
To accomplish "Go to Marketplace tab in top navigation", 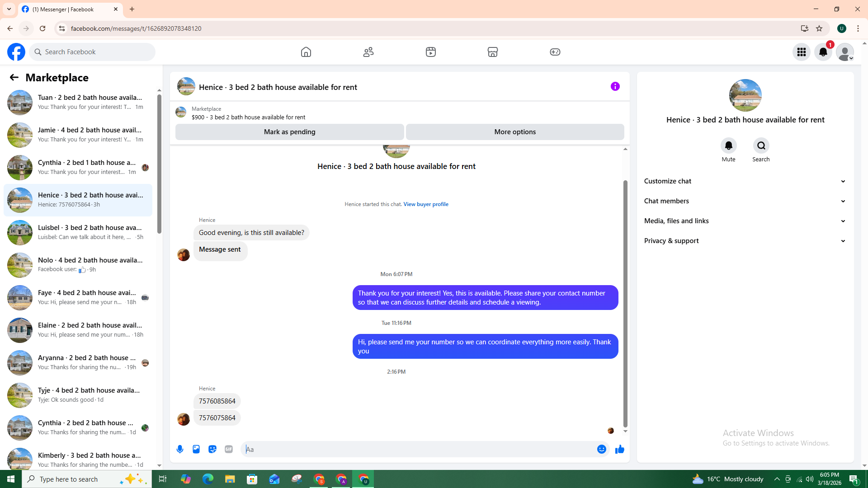I will tap(493, 52).
